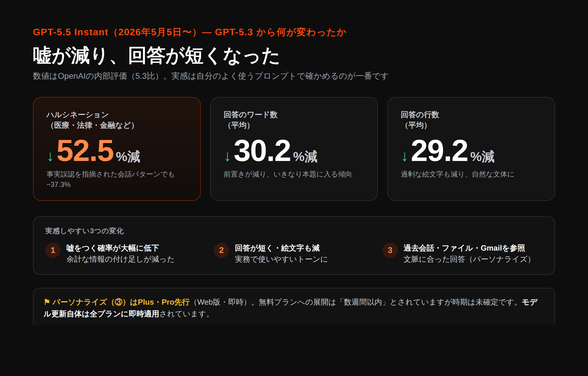This screenshot has height=376, width=588.
Task: Click the description '余計な情報の付け足しが減った'
Action: pos(120,259)
